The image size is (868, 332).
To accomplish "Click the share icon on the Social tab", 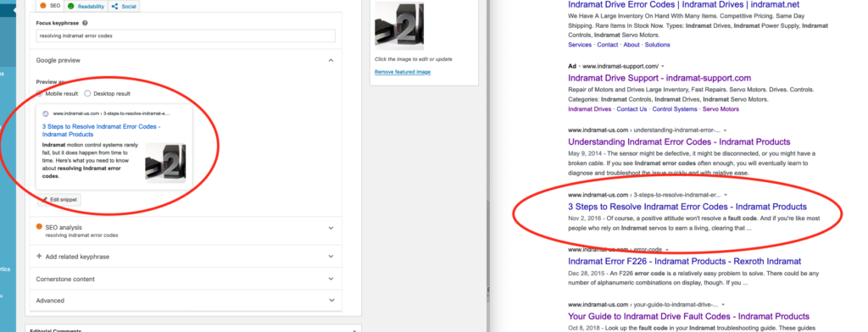I will tap(114, 6).
